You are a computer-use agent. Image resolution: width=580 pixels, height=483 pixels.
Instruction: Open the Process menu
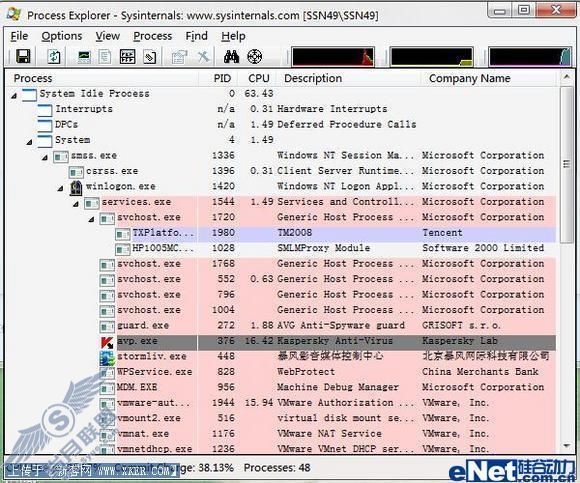(152, 36)
